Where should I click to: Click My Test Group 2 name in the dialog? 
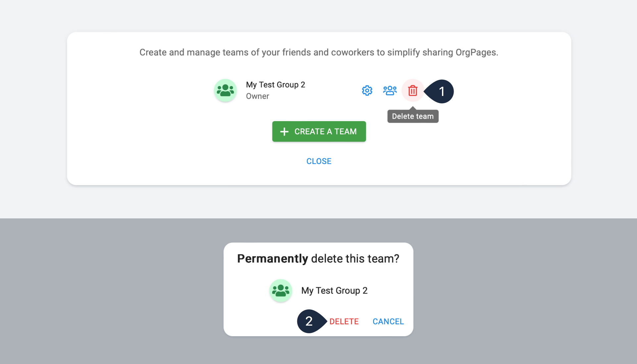click(334, 291)
